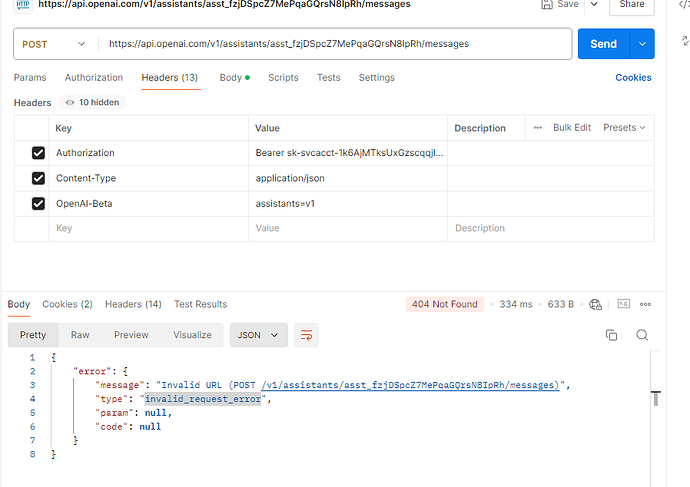Viewport: 690px width, 487px height.
Task: Open headers table column options ellipsis
Action: tap(538, 128)
